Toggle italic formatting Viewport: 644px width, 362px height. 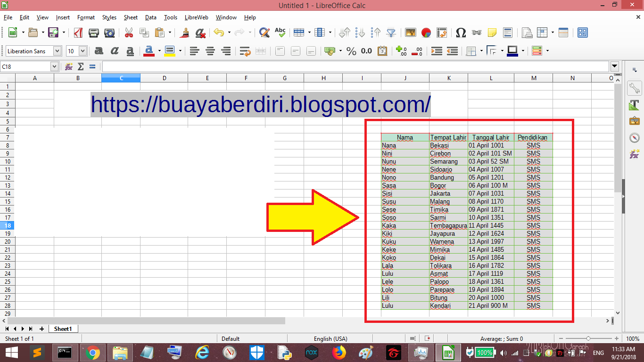coord(114,50)
